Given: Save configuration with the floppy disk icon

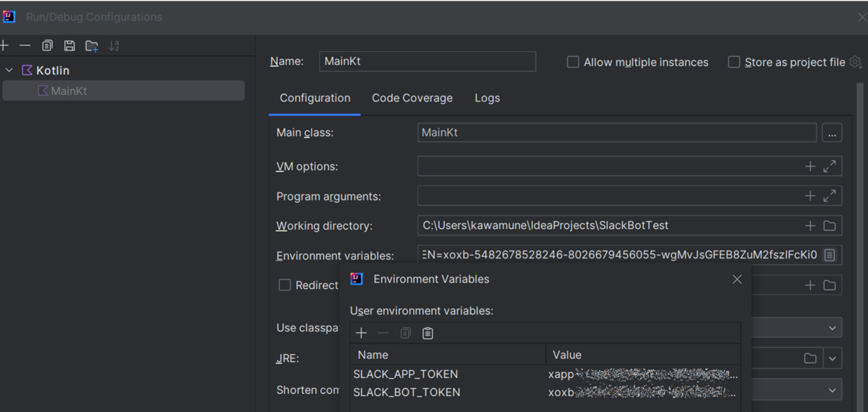Looking at the screenshot, I should pyautogui.click(x=69, y=46).
